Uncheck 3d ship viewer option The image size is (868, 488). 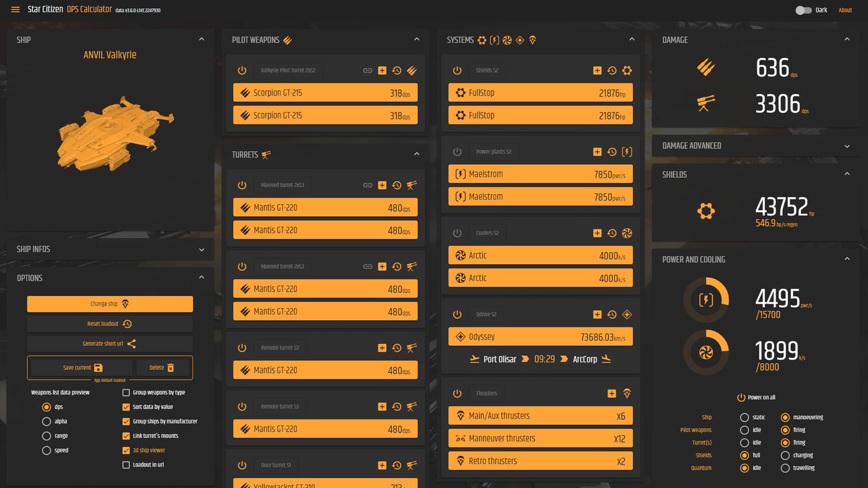tap(126, 450)
